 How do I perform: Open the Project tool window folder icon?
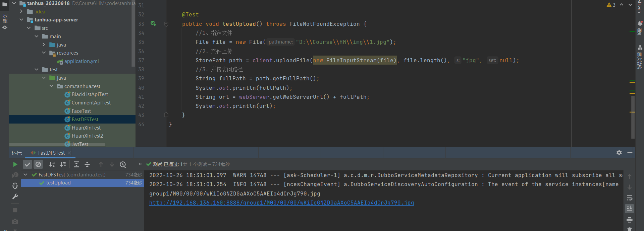(x=5, y=4)
